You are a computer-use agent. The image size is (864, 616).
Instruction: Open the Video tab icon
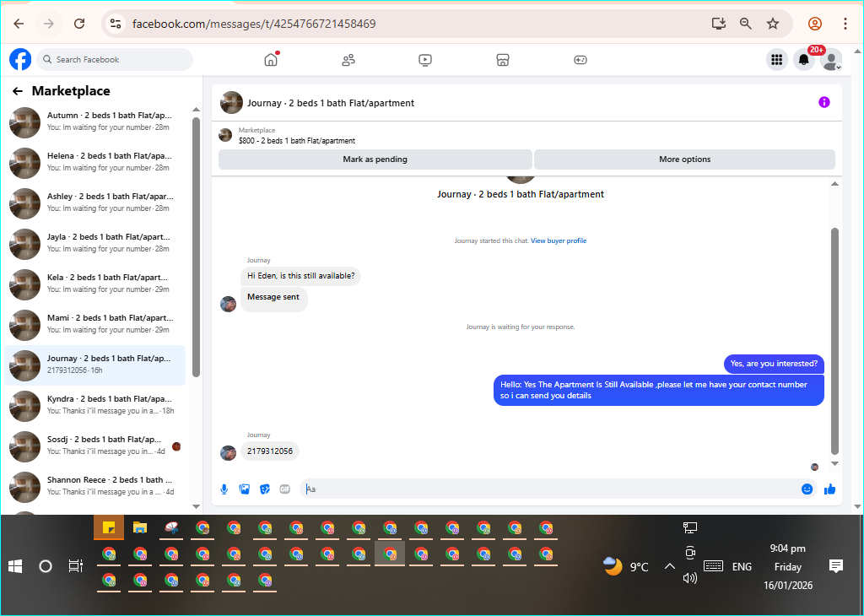425,60
